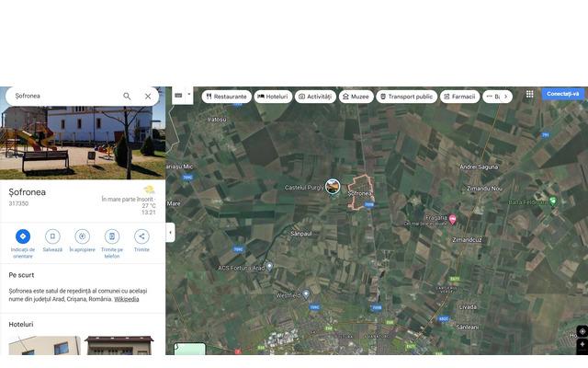Open the keyboard input tools dropdown
Viewport: 588px width, 368px height.
click(x=189, y=94)
